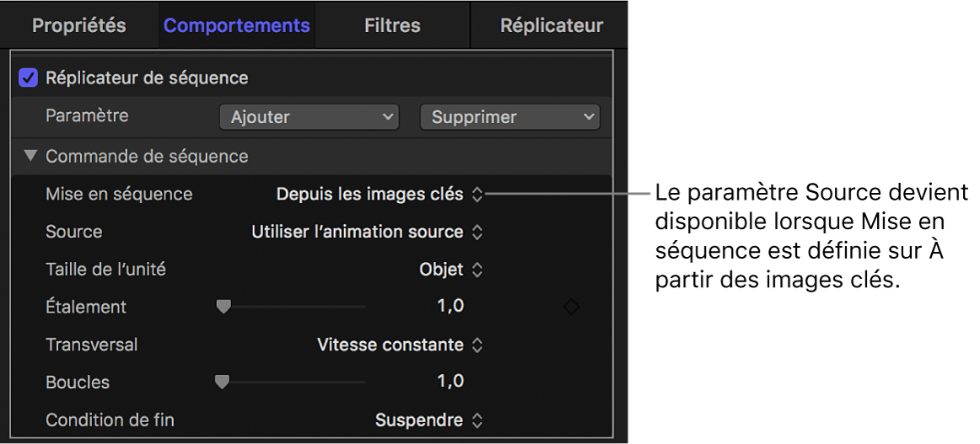Change the Source popup menu value
980x444 pixels.
[x=367, y=232]
